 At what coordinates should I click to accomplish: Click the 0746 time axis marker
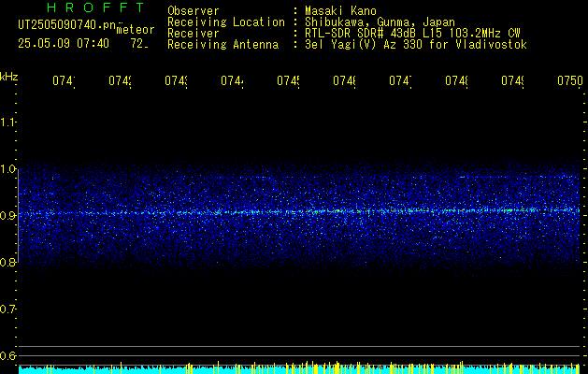345,81
